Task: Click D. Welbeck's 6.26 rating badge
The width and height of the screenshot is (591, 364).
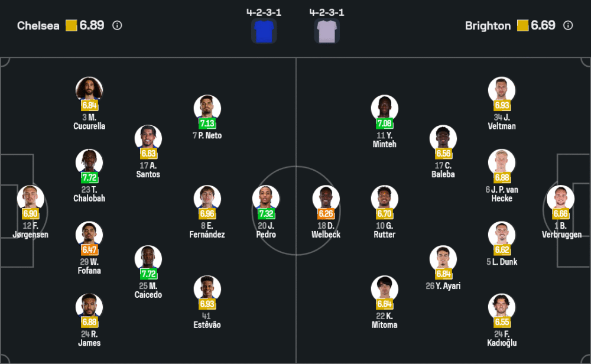Action: tap(326, 214)
